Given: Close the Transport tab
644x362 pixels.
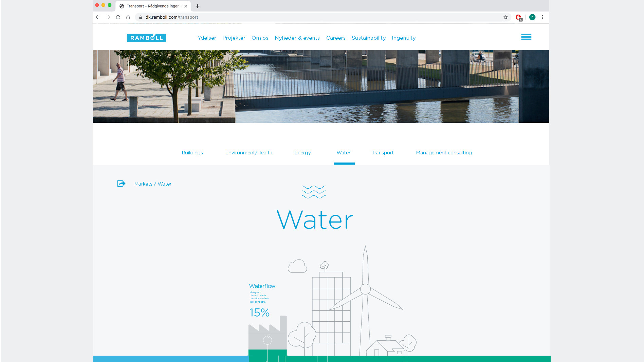Looking at the screenshot, I should [x=186, y=6].
